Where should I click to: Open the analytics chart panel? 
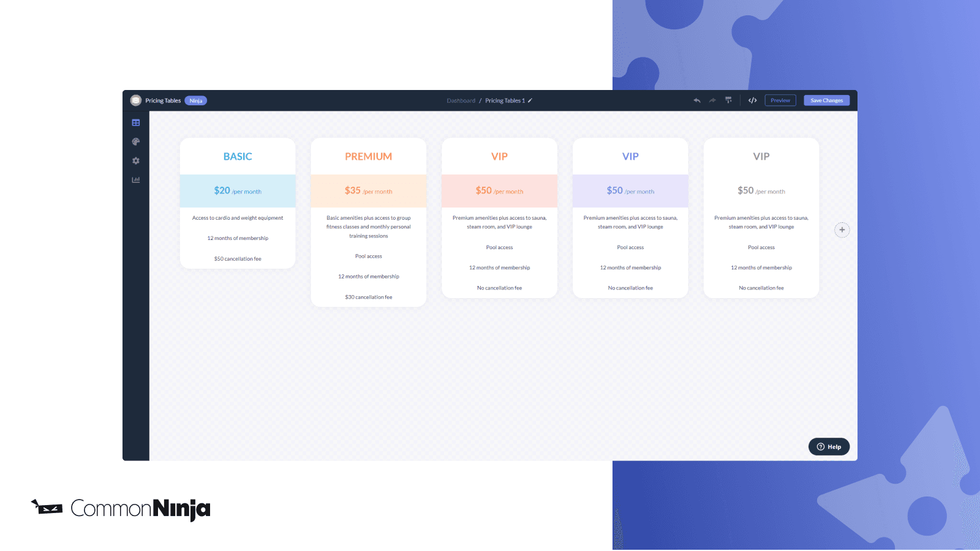[136, 180]
